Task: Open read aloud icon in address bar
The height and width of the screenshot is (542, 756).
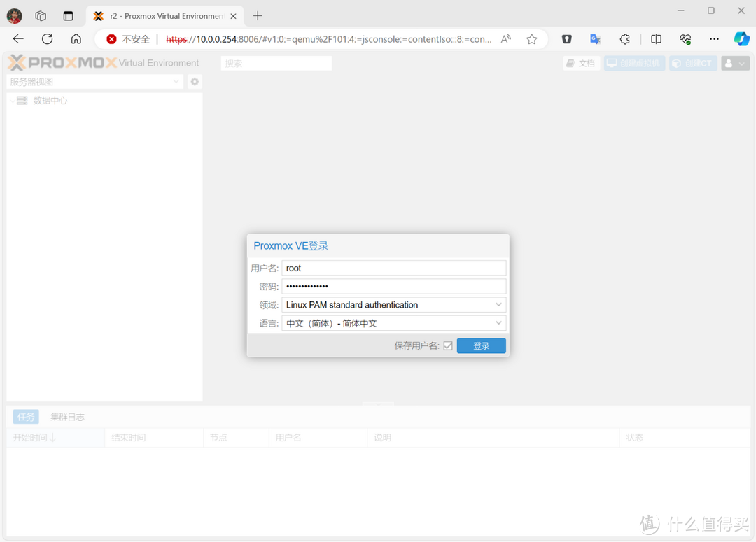Action: click(505, 39)
